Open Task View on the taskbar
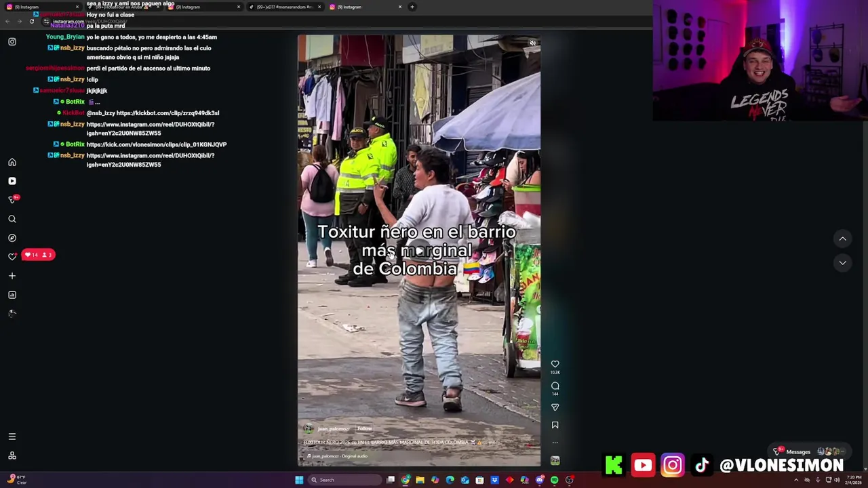This screenshot has width=868, height=488. click(391, 480)
